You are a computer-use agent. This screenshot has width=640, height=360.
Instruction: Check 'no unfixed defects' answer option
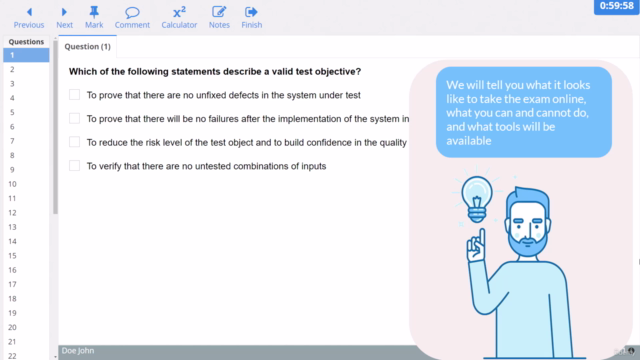(74, 95)
